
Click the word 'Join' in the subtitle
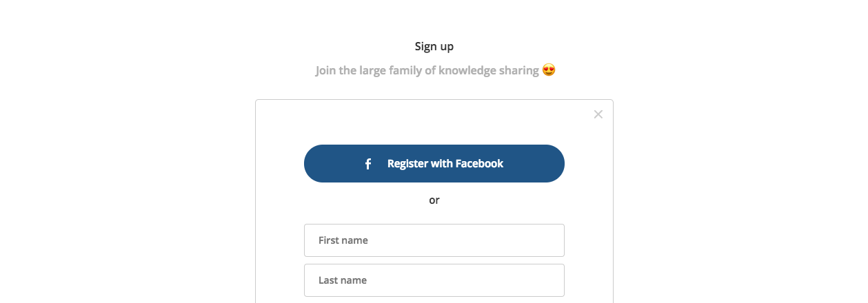(325, 70)
